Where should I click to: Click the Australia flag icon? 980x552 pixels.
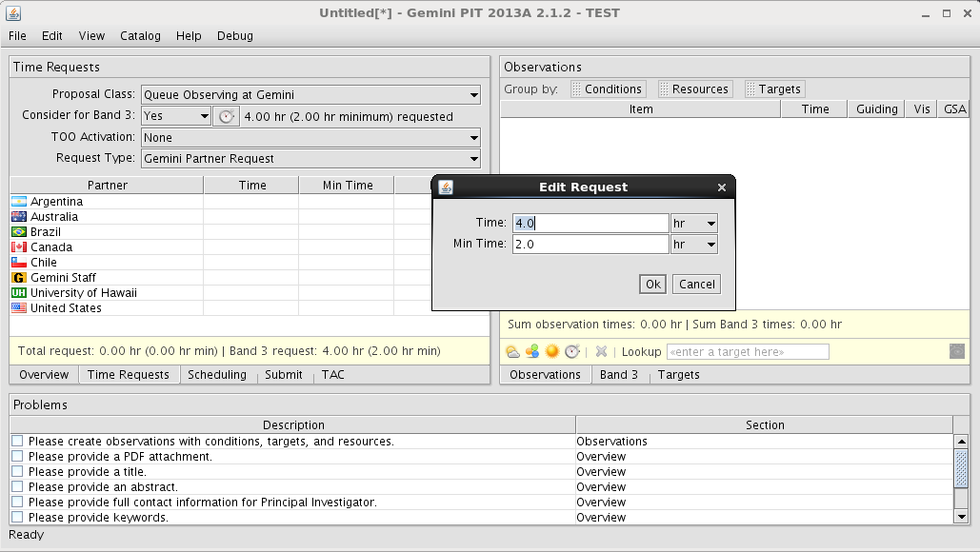(x=19, y=217)
